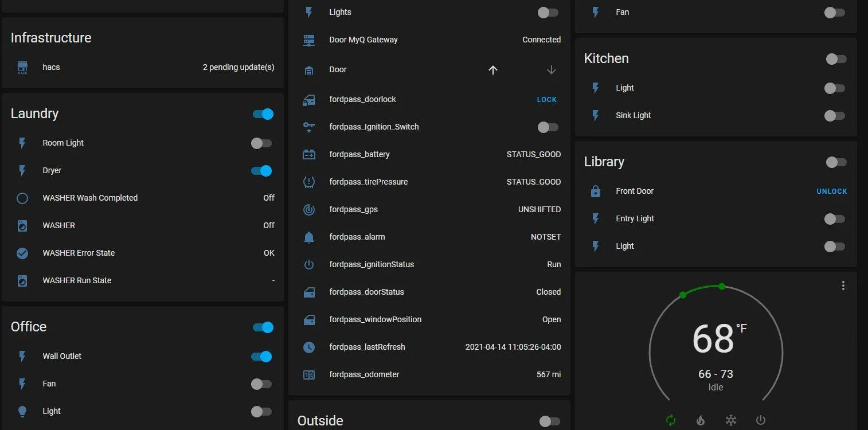Click the Dryer flash icon
This screenshot has width=868, height=430.
click(22, 170)
